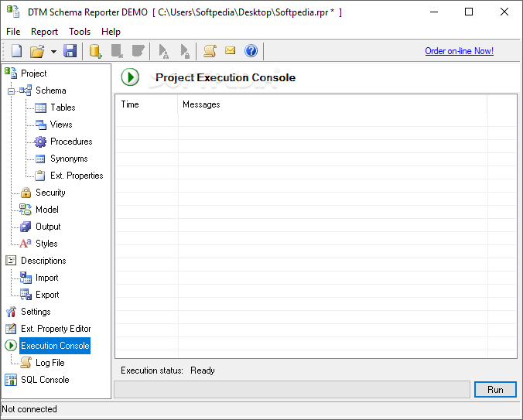
Task: Click the Export icon in tree
Action: [x=26, y=295]
